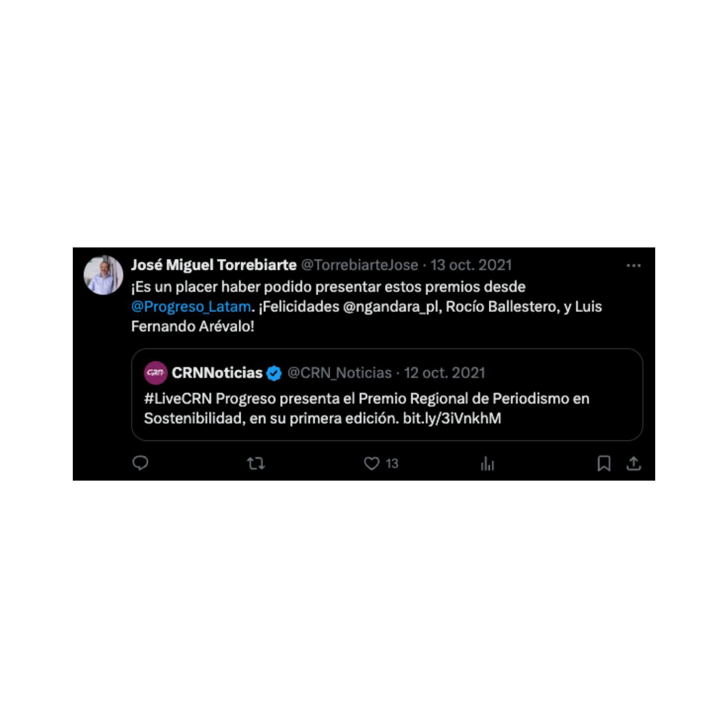The width and height of the screenshot is (728, 728).
Task: Open the 13 oct. 2021 timestamp
Action: tap(471, 265)
